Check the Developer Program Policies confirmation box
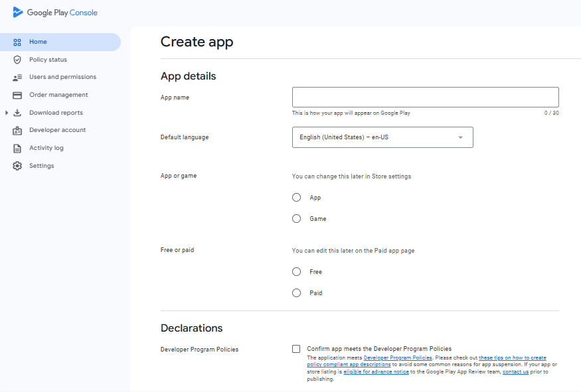 point(296,349)
